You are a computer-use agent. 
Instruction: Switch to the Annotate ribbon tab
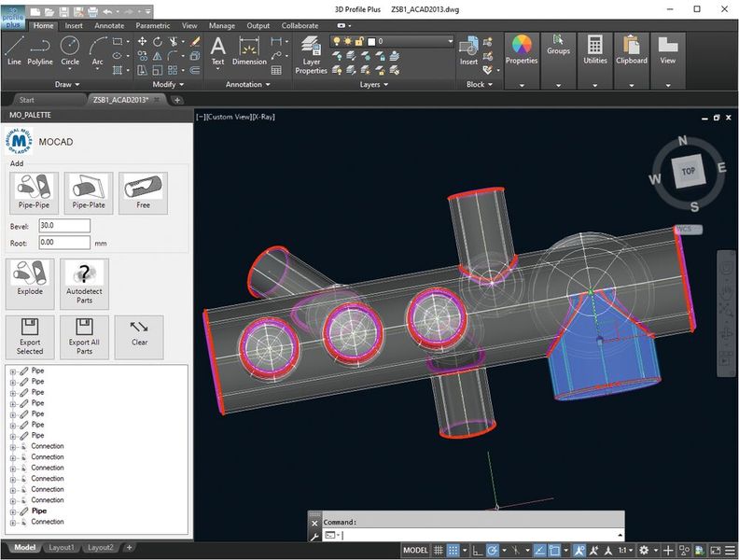point(107,26)
